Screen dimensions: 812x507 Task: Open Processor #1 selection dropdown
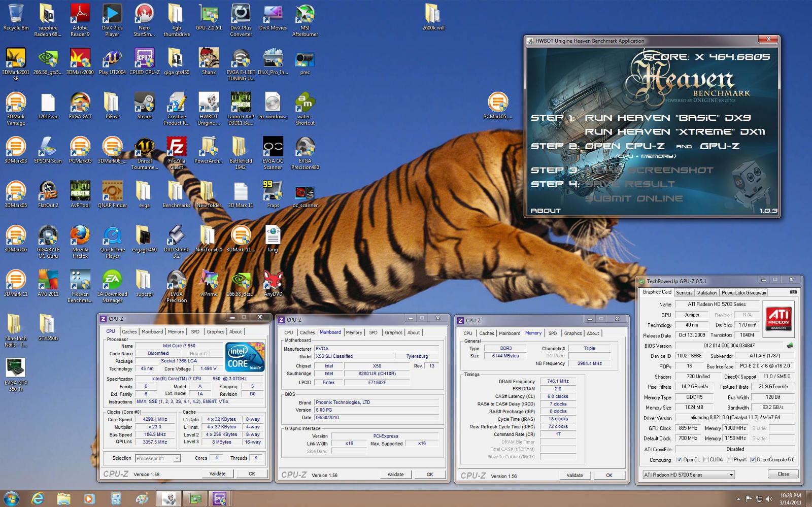157,458
